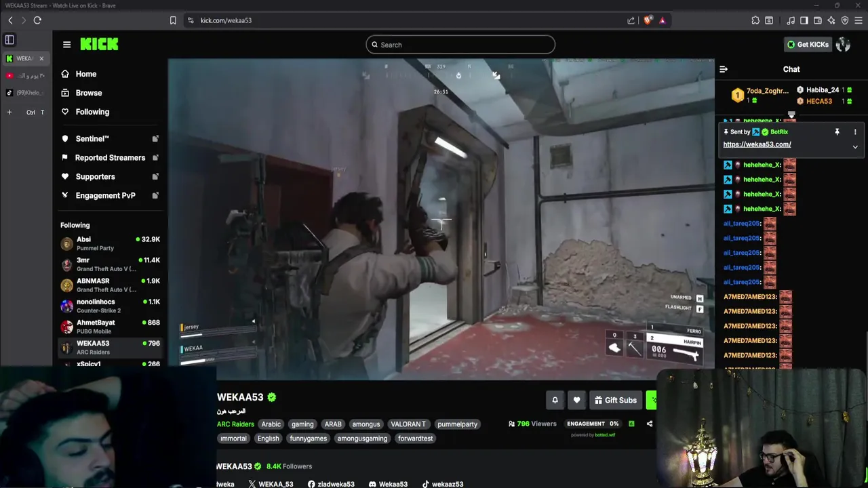The width and height of the screenshot is (868, 488).
Task: Open nonolinhocs channel in the Following list
Action: (x=111, y=306)
